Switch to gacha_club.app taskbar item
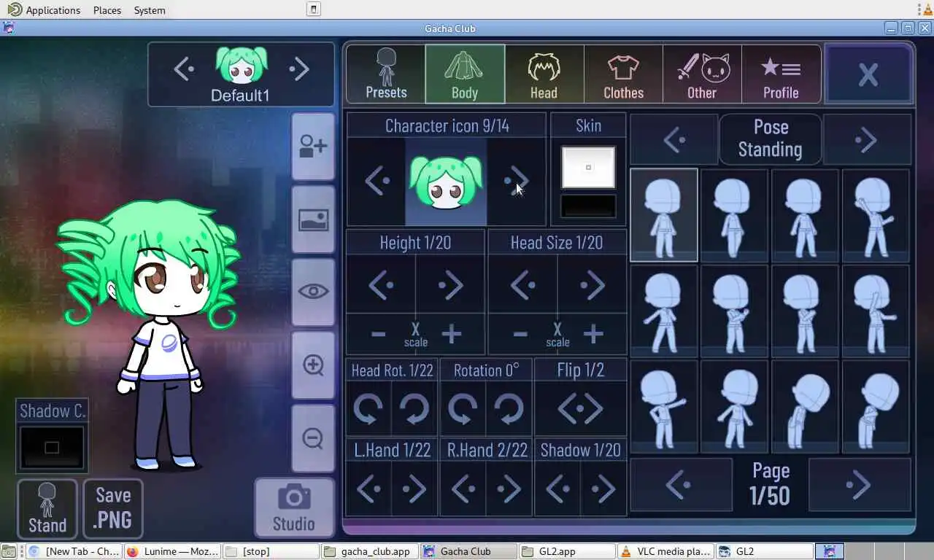This screenshot has width=934, height=560. coord(369,551)
